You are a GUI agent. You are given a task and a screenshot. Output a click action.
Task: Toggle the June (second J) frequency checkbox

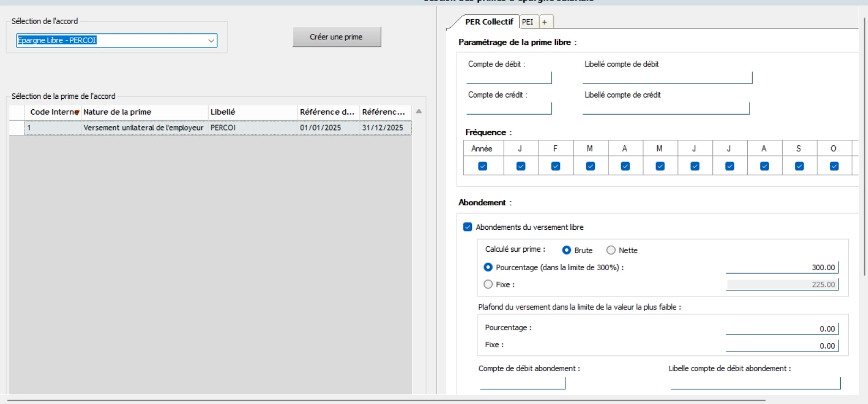[x=695, y=166]
